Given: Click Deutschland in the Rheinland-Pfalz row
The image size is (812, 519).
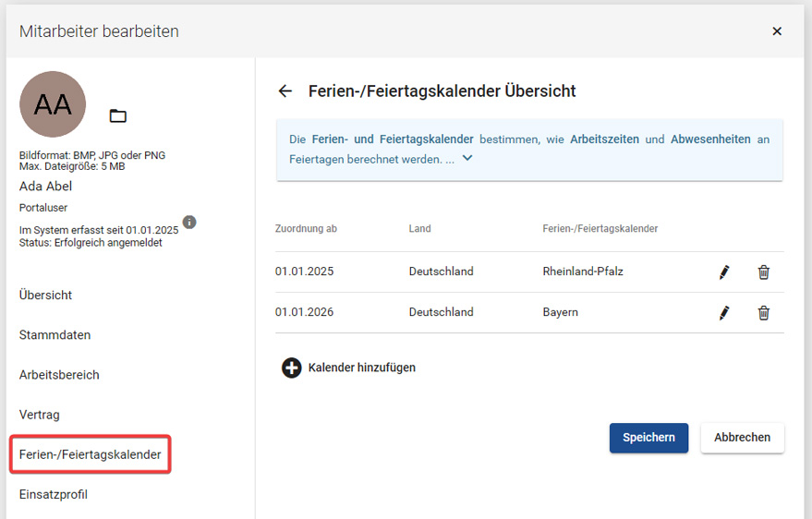Looking at the screenshot, I should coord(442,272).
